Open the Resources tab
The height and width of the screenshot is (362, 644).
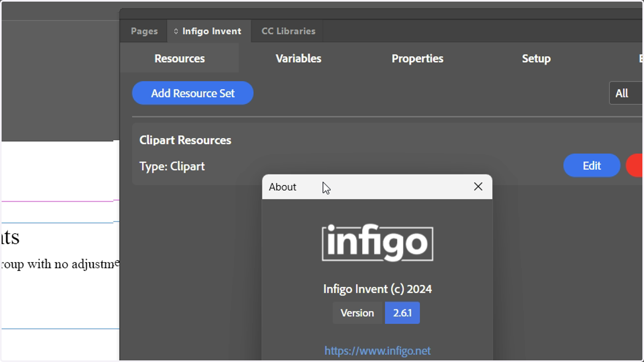click(179, 58)
